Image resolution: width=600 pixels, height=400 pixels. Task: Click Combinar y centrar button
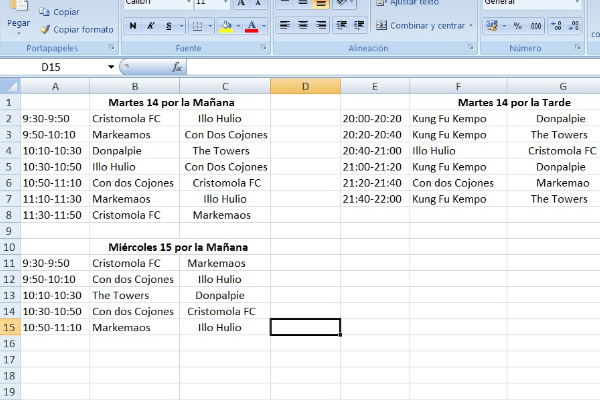pos(420,26)
